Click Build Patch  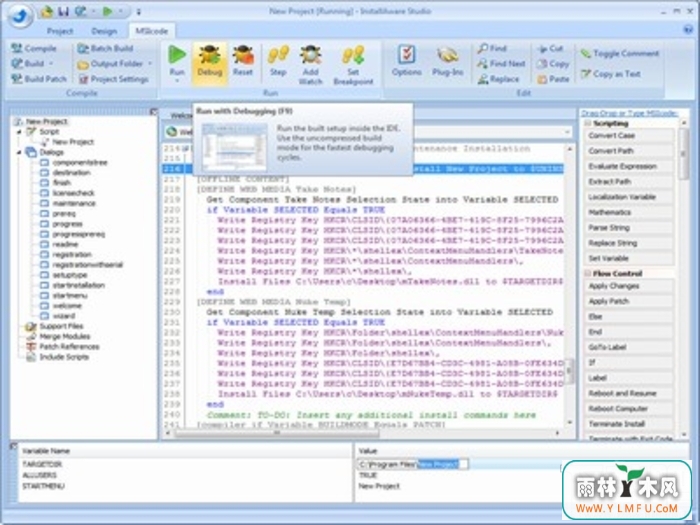click(x=39, y=79)
